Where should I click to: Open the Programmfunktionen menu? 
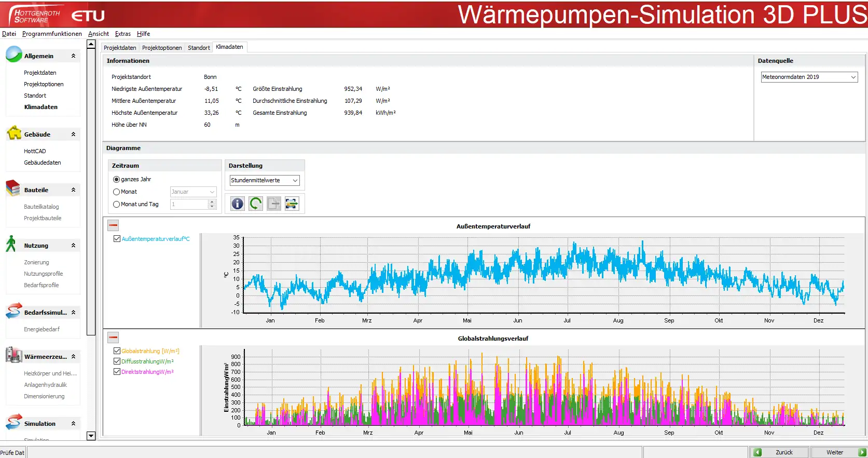(52, 34)
